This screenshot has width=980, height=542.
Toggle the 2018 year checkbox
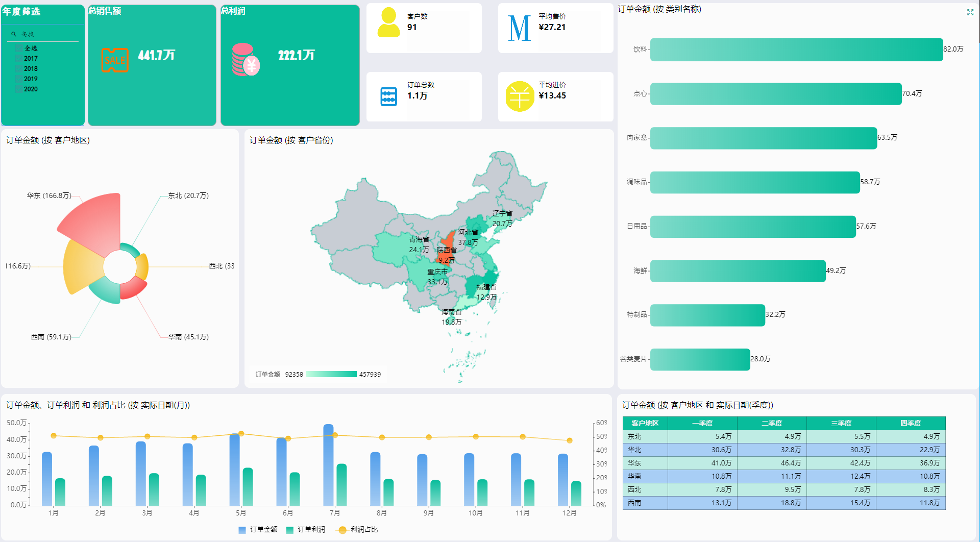coord(19,68)
